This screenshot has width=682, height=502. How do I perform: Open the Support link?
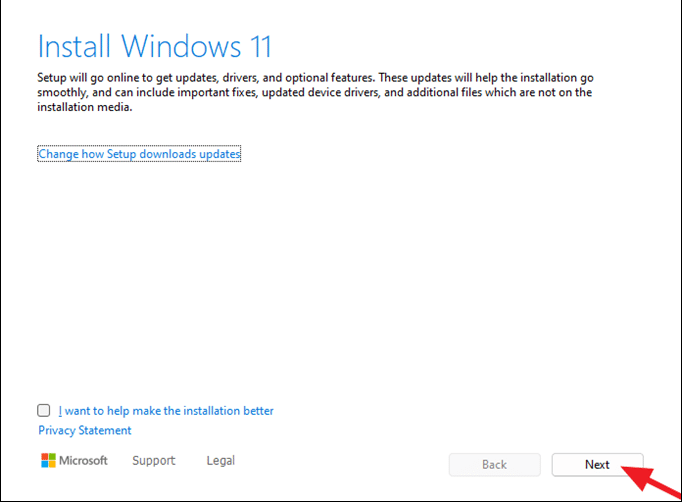[x=153, y=461]
